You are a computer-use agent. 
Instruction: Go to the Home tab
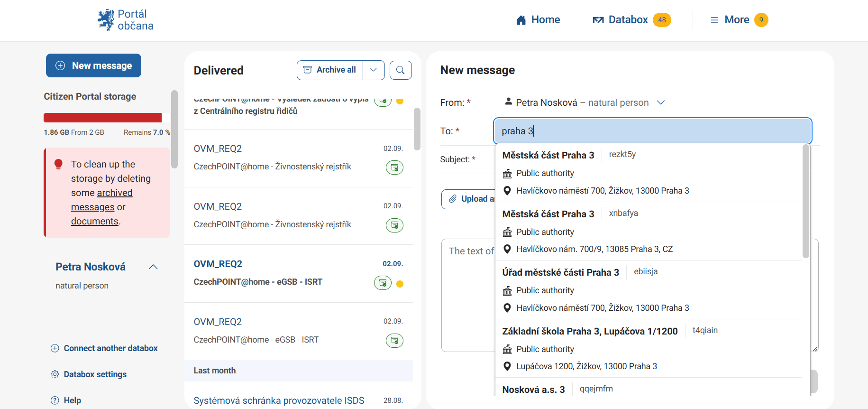[x=538, y=20]
